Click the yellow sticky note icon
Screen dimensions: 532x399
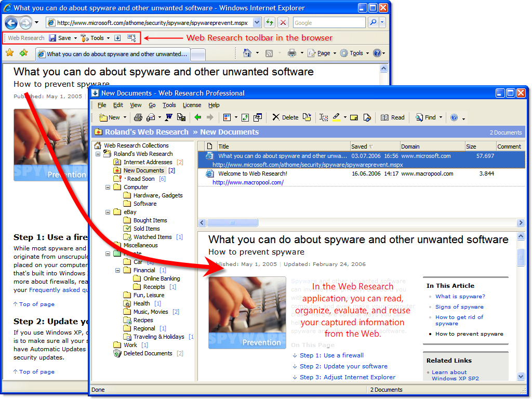point(354,117)
